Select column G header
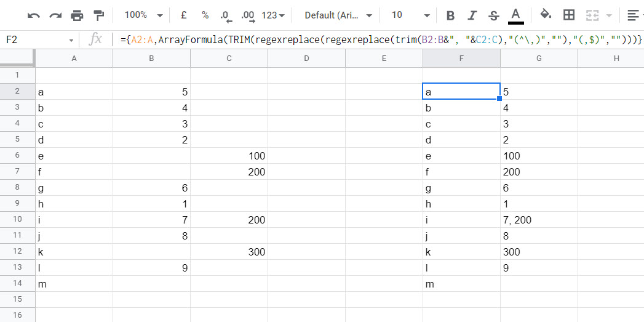 click(539, 58)
